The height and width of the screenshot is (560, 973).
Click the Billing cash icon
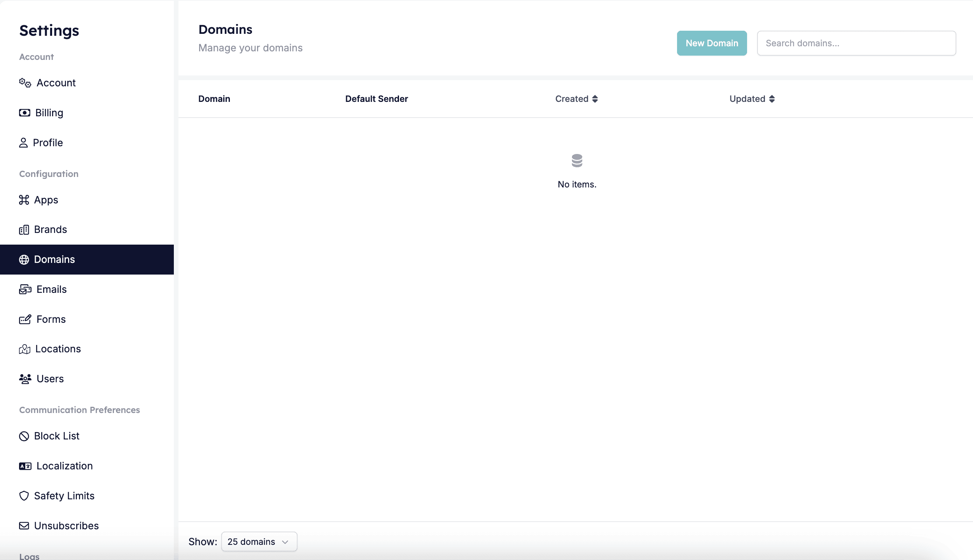coord(24,113)
